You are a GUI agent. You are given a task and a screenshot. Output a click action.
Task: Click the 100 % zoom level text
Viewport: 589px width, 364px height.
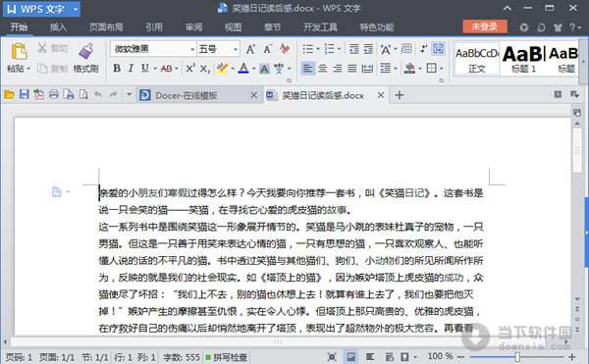[440, 356]
